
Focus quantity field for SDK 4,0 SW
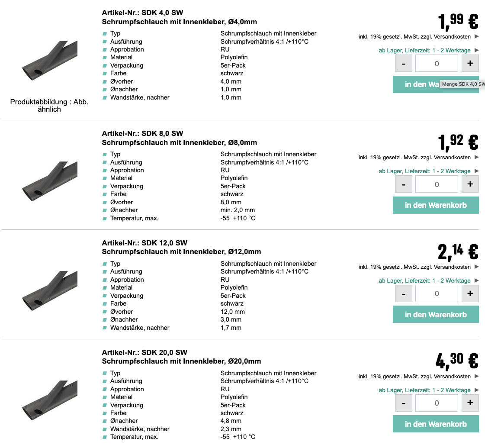click(437, 64)
